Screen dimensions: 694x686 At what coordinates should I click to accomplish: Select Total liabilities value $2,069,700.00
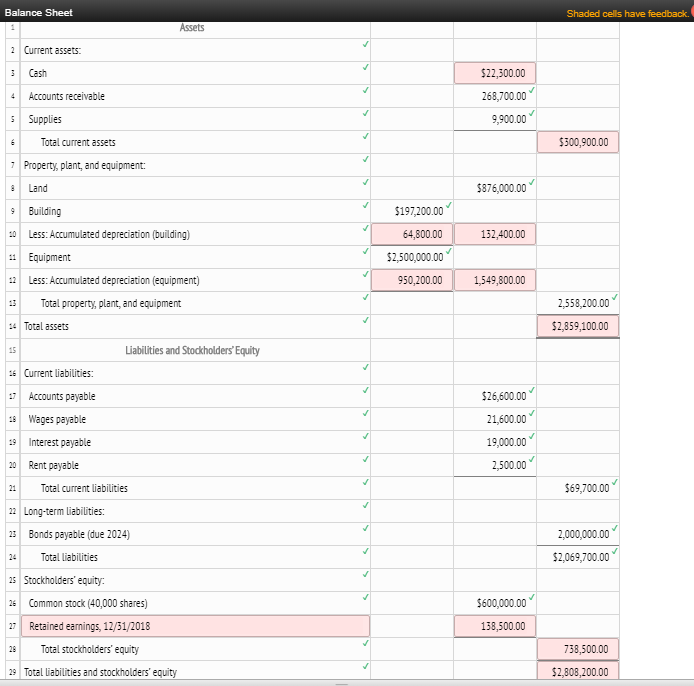point(578,557)
